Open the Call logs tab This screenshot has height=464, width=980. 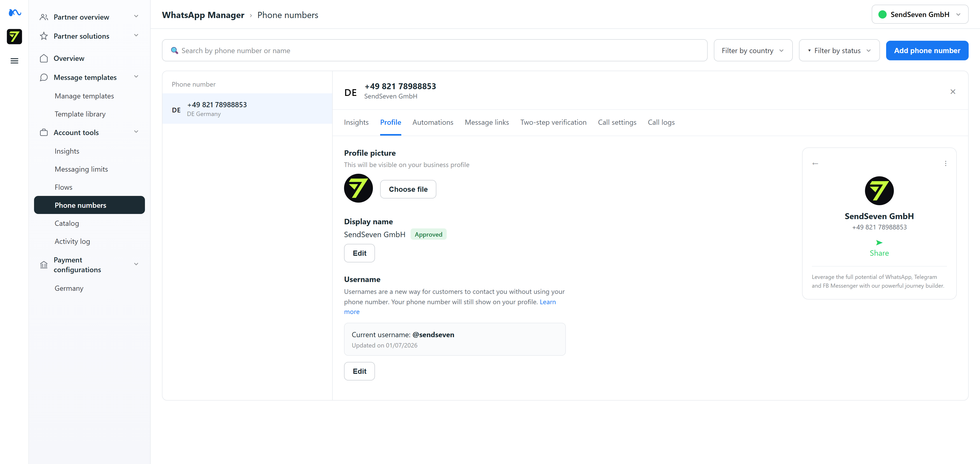(x=661, y=122)
